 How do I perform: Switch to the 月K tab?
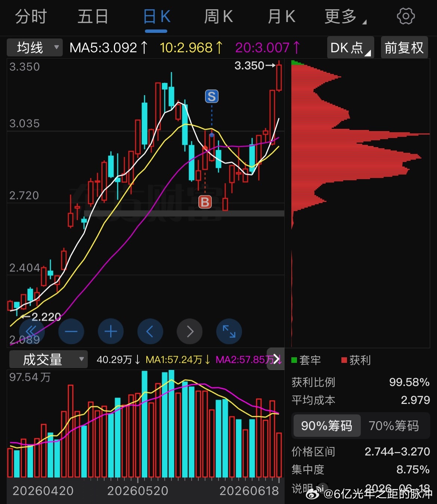pyautogui.click(x=282, y=17)
